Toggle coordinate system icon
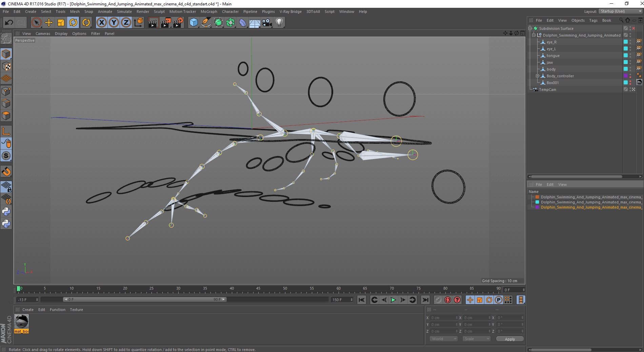 pyautogui.click(x=138, y=22)
